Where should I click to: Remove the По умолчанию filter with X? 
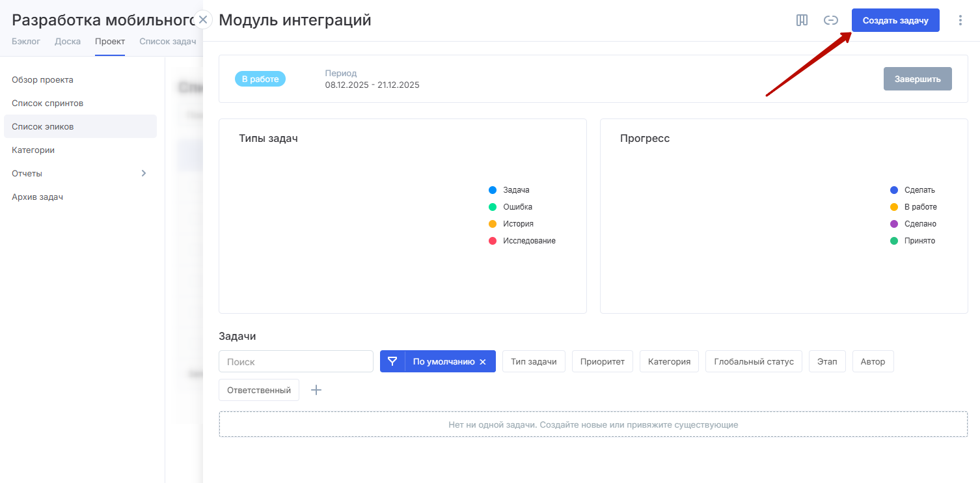[483, 362]
